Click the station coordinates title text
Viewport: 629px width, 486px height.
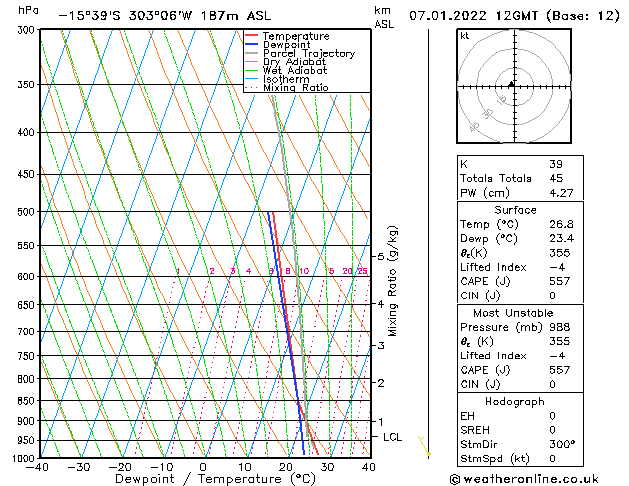[x=165, y=16]
